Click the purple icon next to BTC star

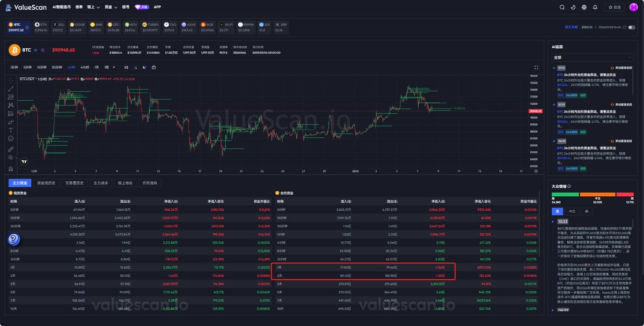(x=42, y=50)
